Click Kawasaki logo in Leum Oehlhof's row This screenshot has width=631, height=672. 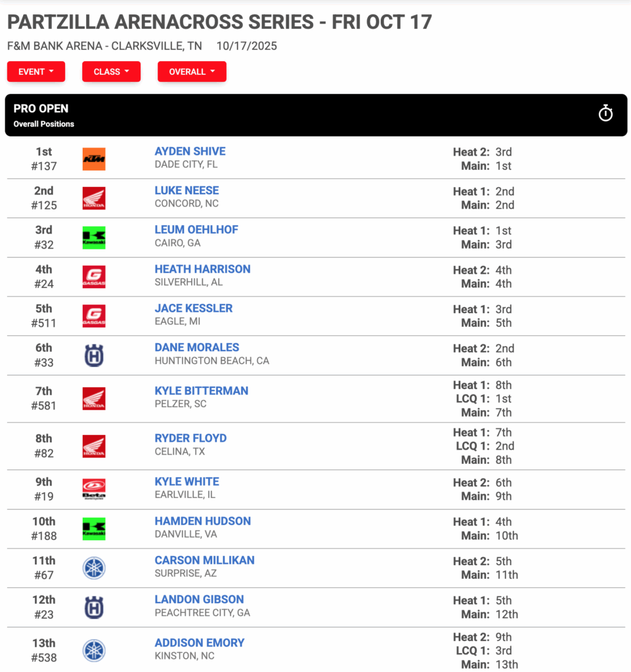pos(94,238)
